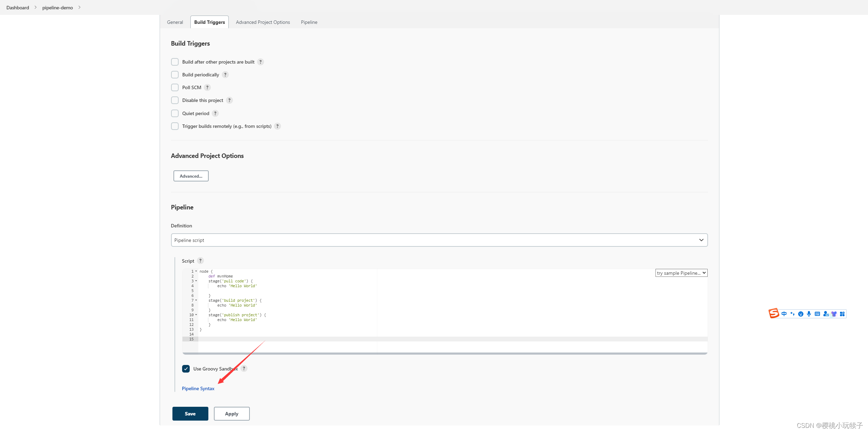Select the Build Triggers tab
This screenshot has width=868, height=432.
(x=209, y=22)
